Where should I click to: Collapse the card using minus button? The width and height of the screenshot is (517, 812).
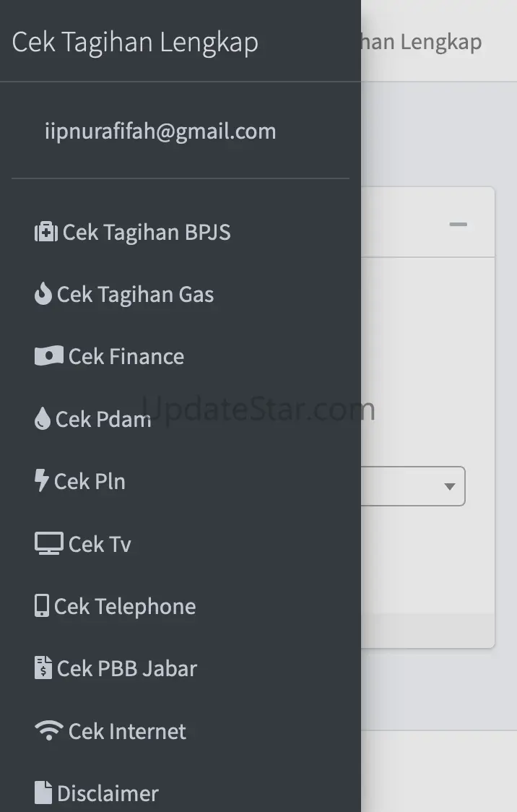(458, 224)
